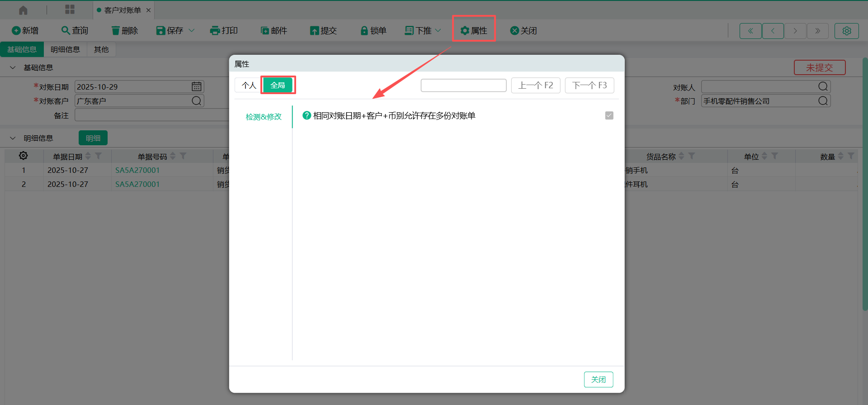The width and height of the screenshot is (868, 405).
Task: Click the 新增 (add new) toolbar icon
Action: 16,30
